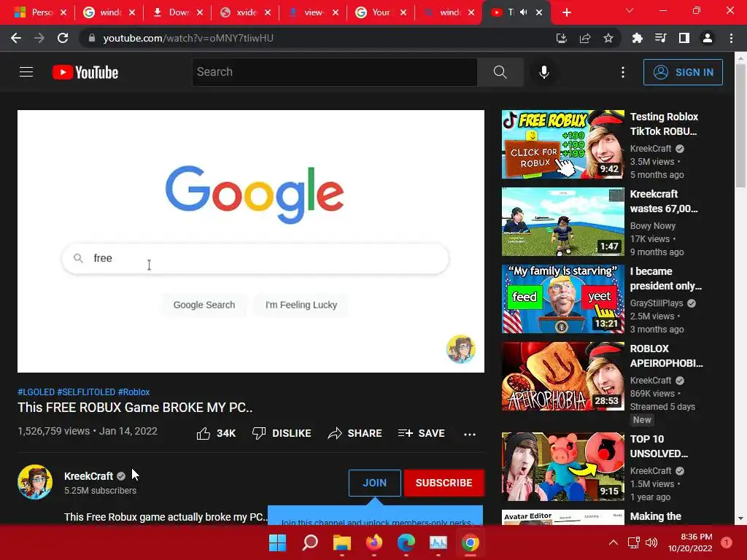Switch to the 'Your' Google tab
This screenshot has height=560, width=747.
click(381, 12)
